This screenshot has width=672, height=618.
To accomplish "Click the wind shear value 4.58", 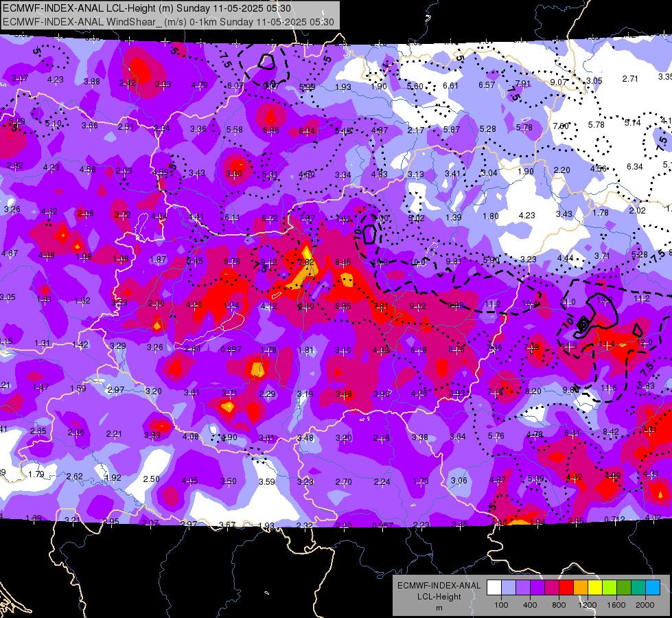I will [x=87, y=170].
